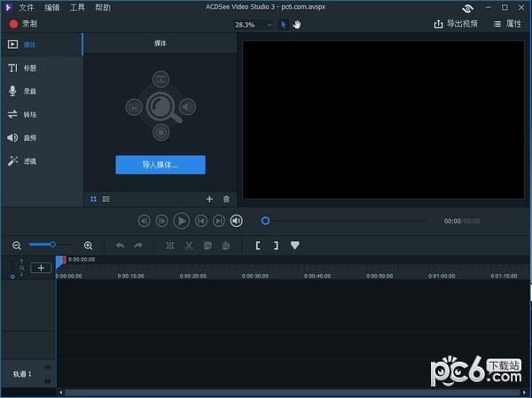532x398 pixels.
Task: Click the timeline zoom slider handle
Action: (x=52, y=245)
